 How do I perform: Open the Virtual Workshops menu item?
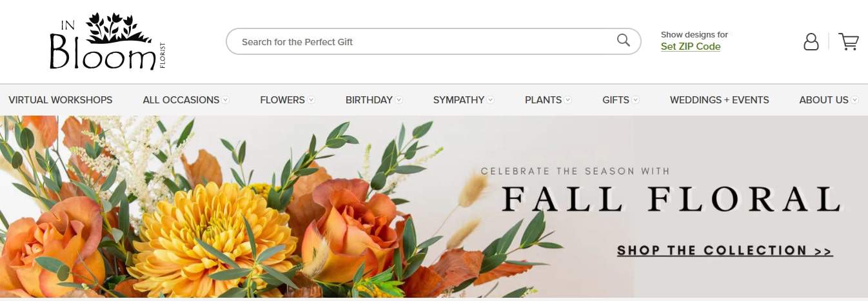point(61,100)
